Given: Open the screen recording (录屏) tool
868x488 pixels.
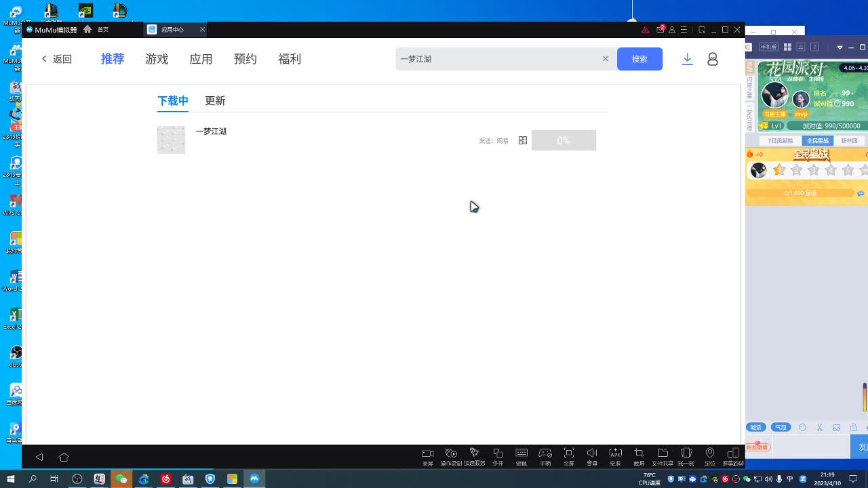Looking at the screenshot, I should pyautogui.click(x=427, y=457).
